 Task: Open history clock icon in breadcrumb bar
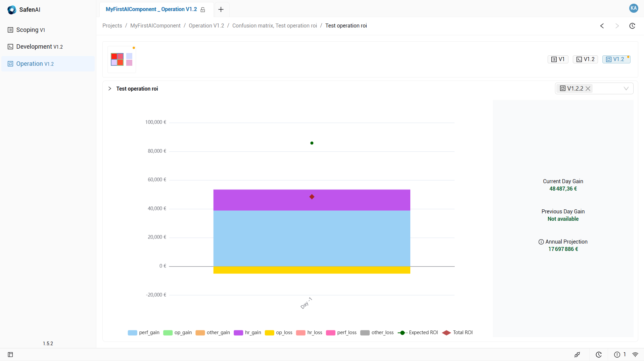pos(632,26)
